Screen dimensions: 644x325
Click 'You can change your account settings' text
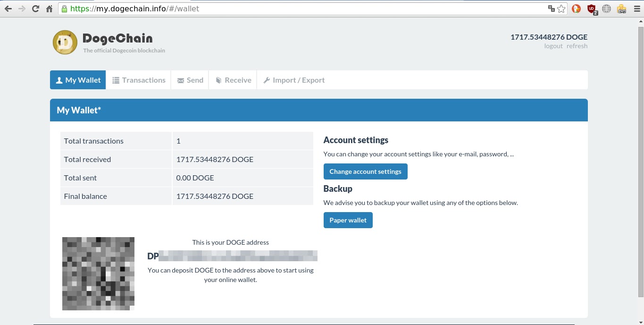(418, 154)
